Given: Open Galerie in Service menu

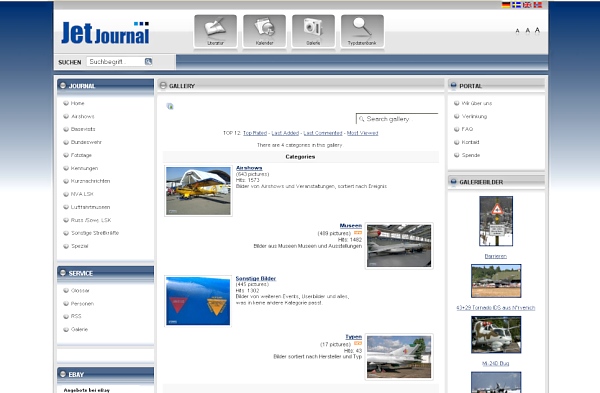Looking at the screenshot, I should tap(79, 329).
